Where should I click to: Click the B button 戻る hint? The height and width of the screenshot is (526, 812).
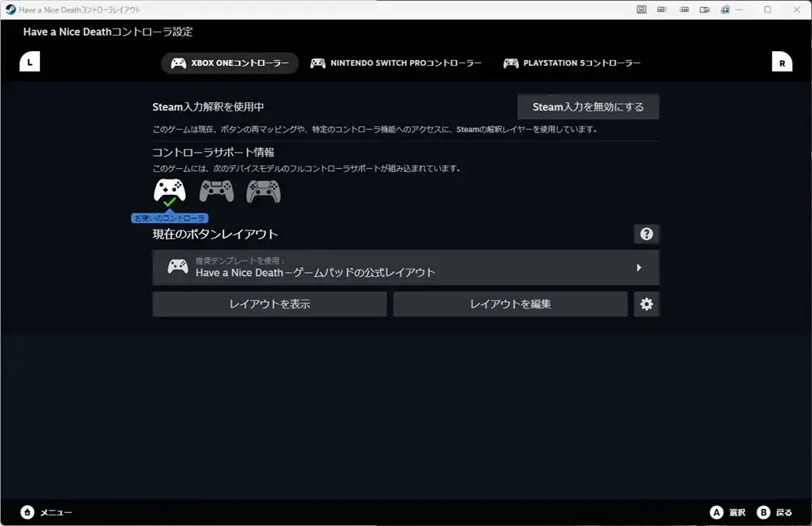(774, 512)
